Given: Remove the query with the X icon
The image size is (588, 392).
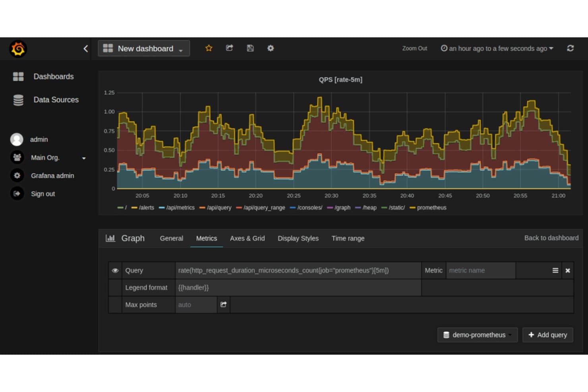Looking at the screenshot, I should click(x=568, y=270).
